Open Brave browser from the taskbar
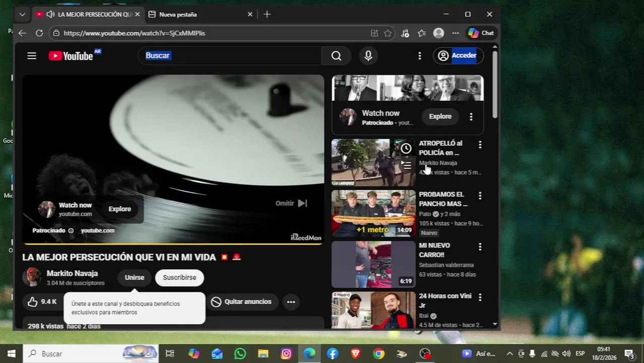The width and height of the screenshot is (644, 363). (356, 354)
